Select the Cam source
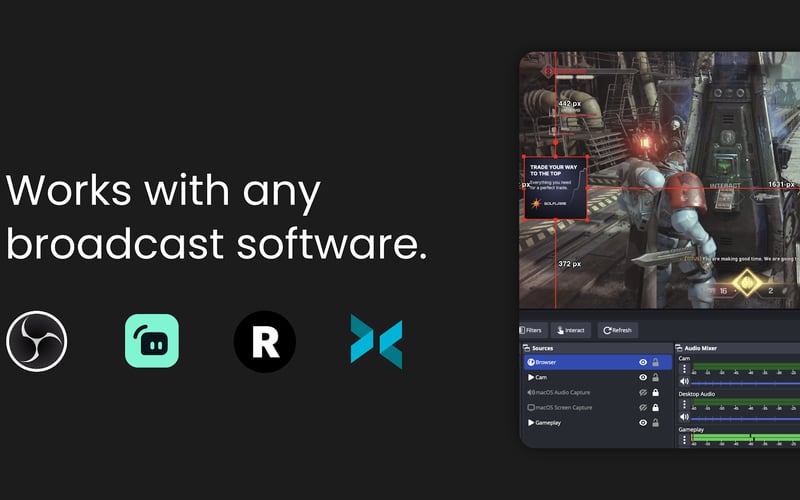 pos(598,378)
